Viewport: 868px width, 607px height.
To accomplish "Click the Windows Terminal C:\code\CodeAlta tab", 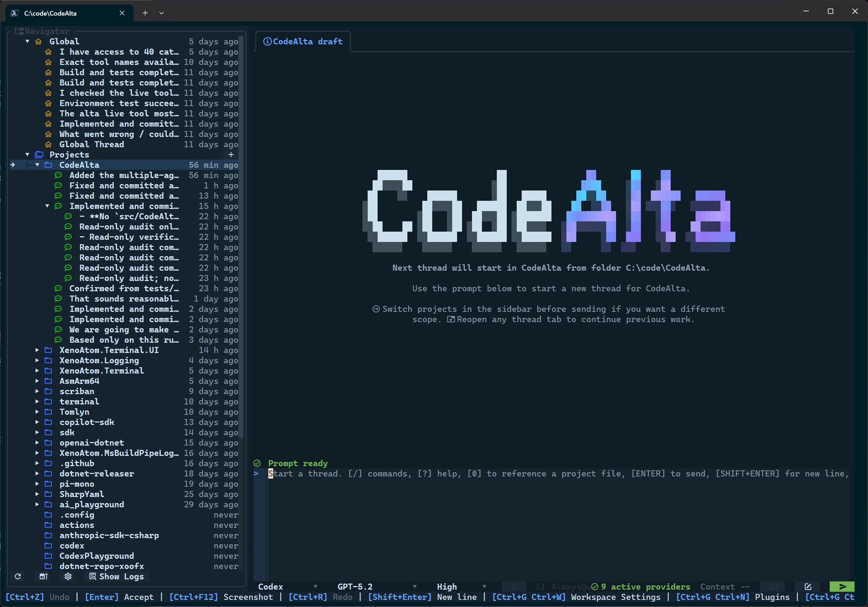I will [x=70, y=13].
